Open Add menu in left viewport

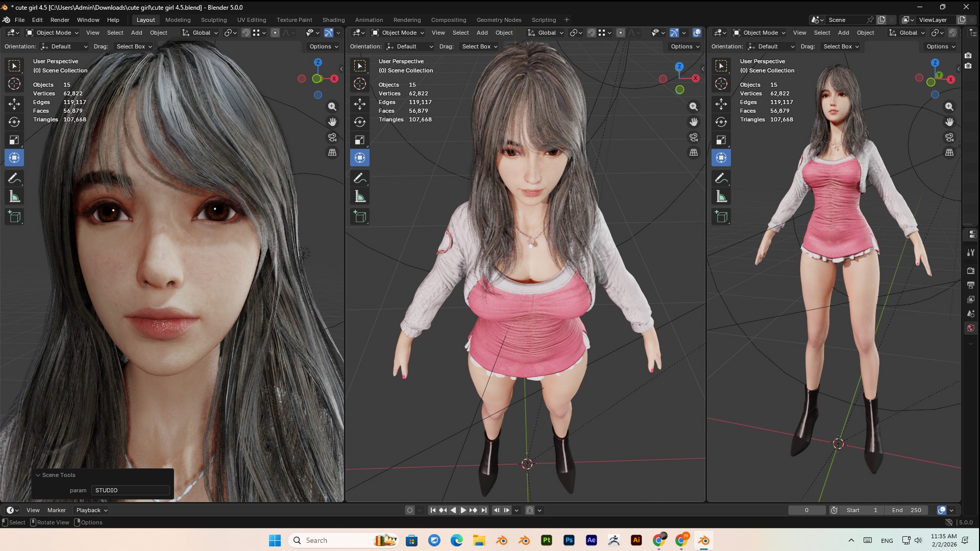click(136, 33)
